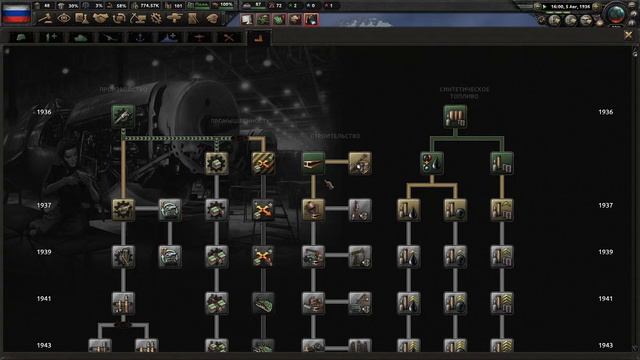Select the first dispersed industry striped tech

(x=263, y=163)
